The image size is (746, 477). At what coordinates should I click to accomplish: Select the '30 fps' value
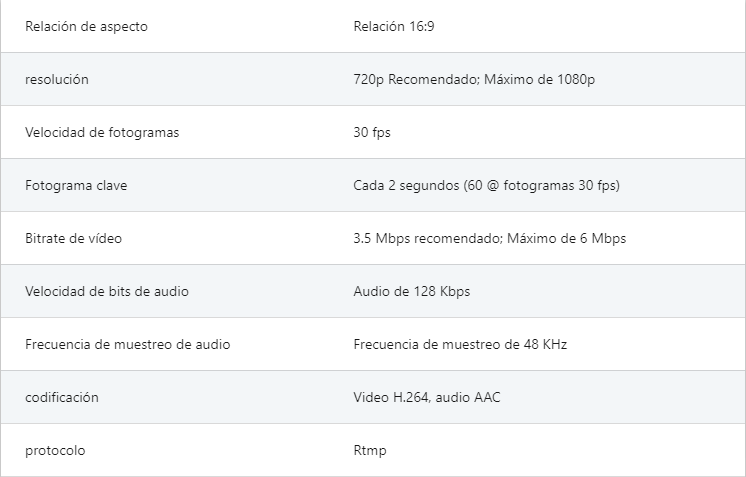point(372,132)
